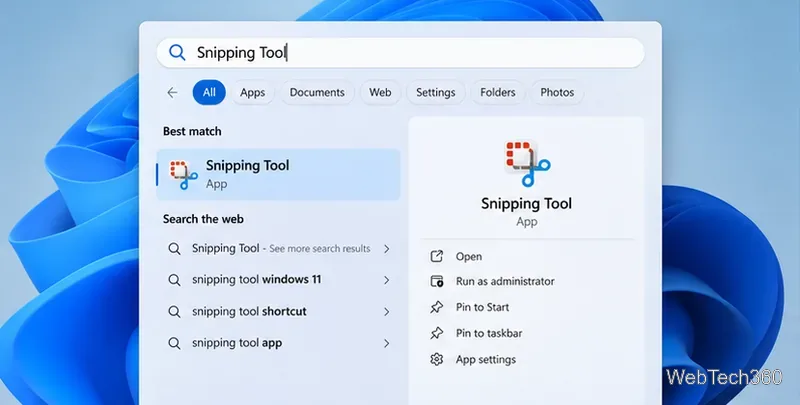Click the Open launch icon
Screen dimensions: 800x405
point(437,256)
